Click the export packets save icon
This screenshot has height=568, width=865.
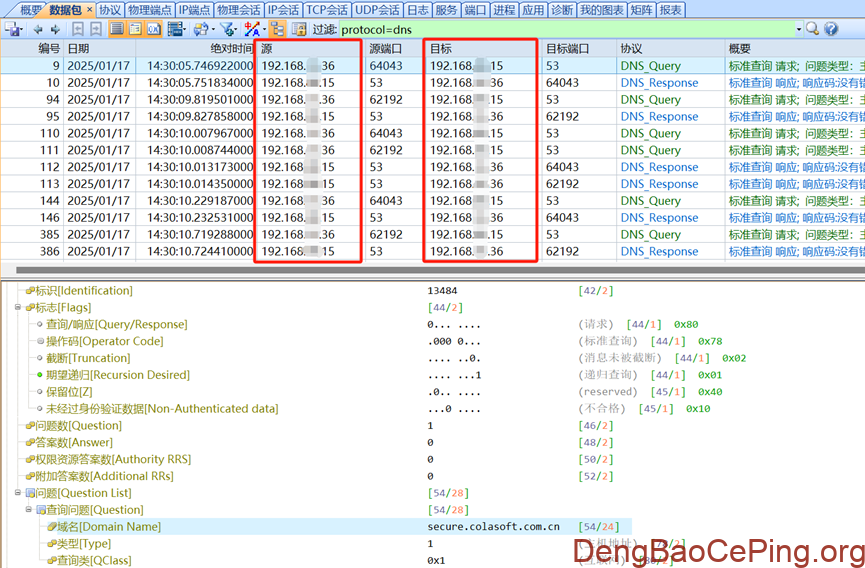[x=13, y=29]
